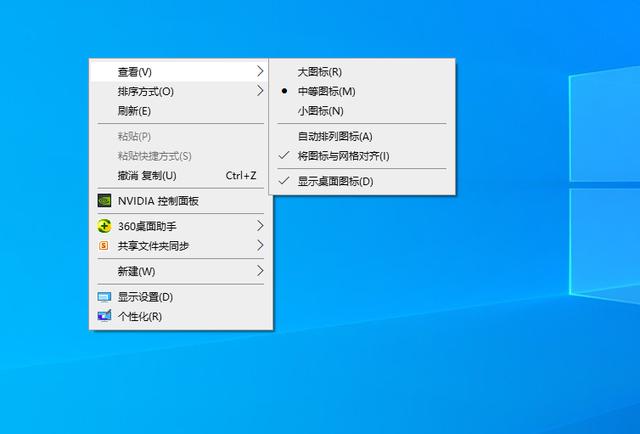Click the personalization icon
This screenshot has width=640, height=434.
pyautogui.click(x=104, y=316)
